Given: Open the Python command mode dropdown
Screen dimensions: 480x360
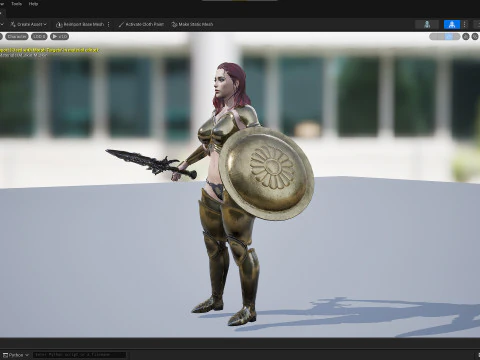Looking at the screenshot, I should 16,355.
